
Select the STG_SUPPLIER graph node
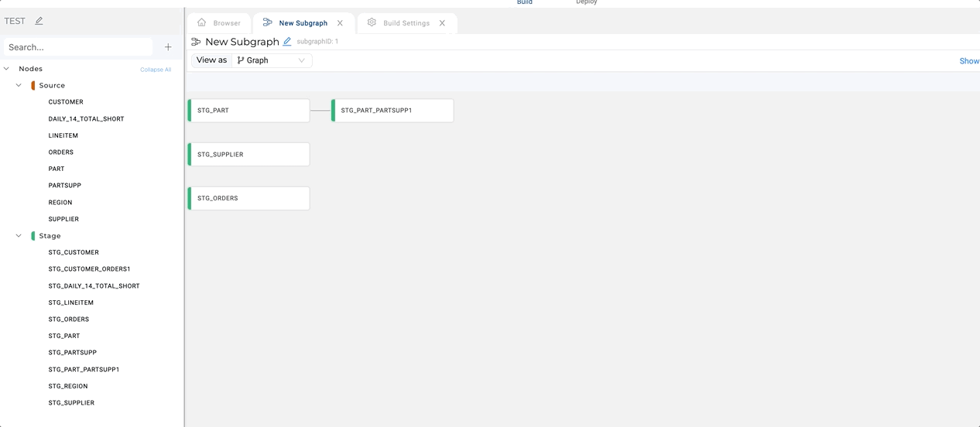248,155
